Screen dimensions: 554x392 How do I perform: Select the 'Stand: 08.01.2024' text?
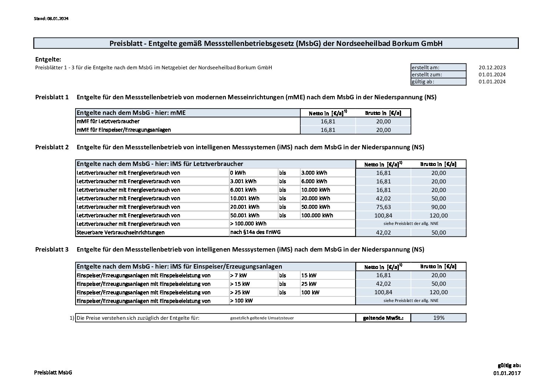click(51, 18)
